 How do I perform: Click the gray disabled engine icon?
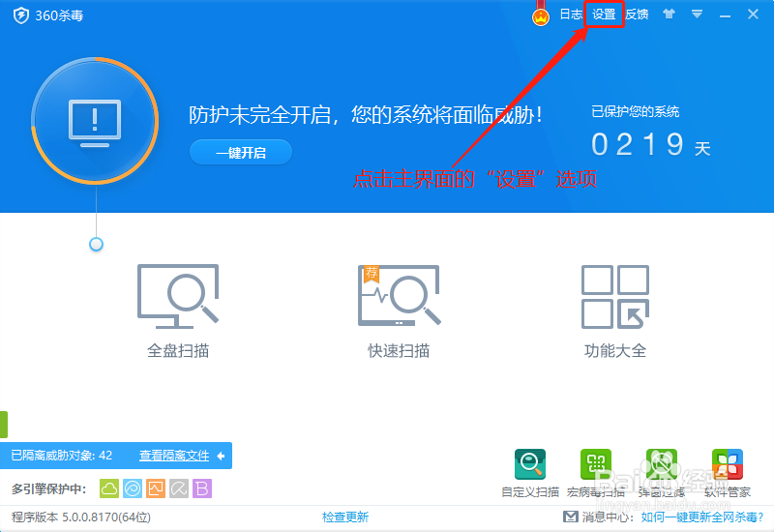(x=179, y=488)
